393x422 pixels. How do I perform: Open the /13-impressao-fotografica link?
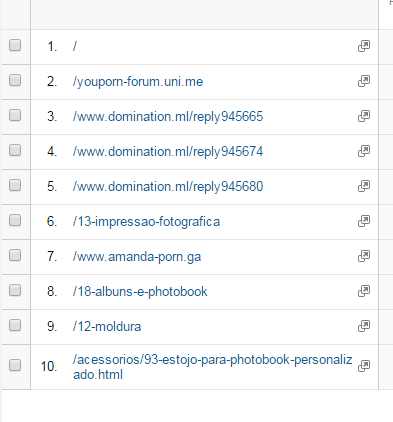point(146,222)
